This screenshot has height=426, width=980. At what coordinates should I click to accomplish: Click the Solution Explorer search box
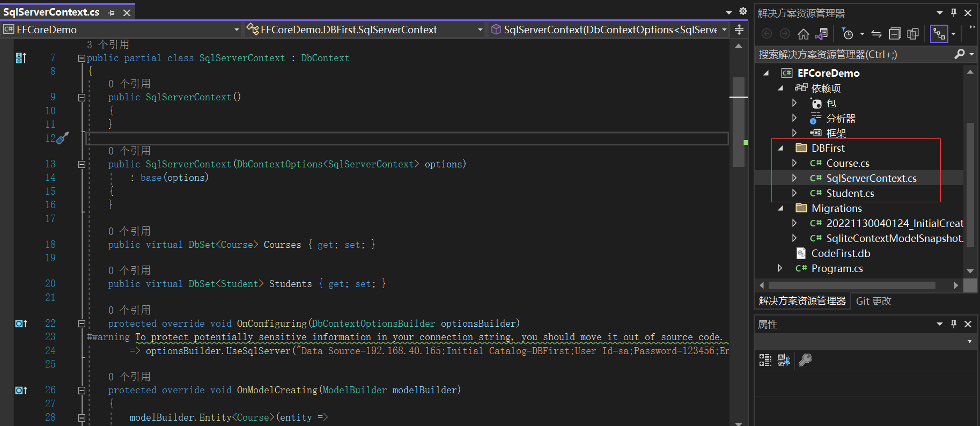[x=853, y=54]
